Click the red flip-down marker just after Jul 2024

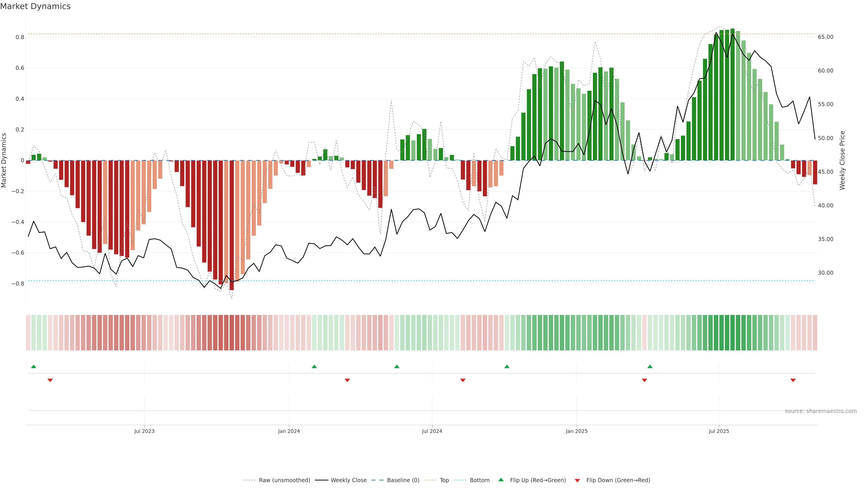point(463,380)
